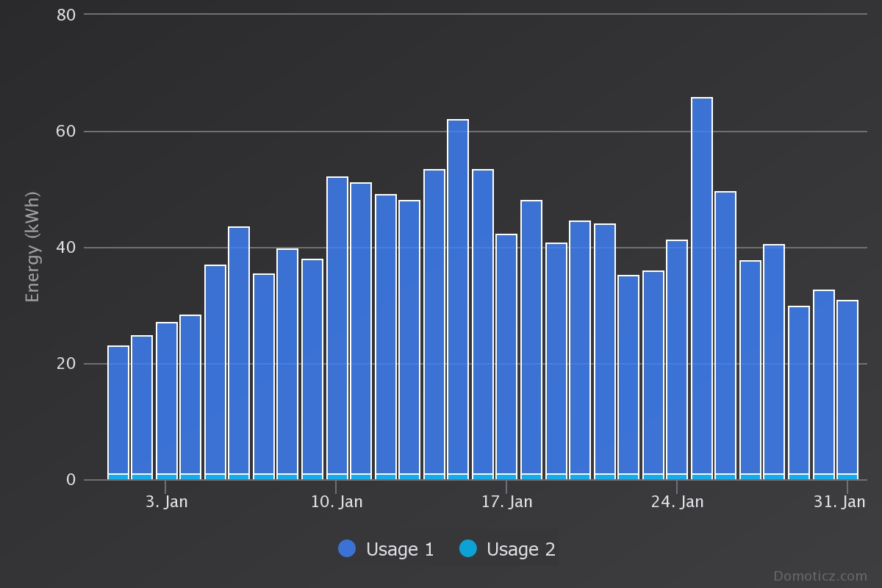Open the Domoticz.com credits link
The height and width of the screenshot is (588, 882).
coord(820,576)
